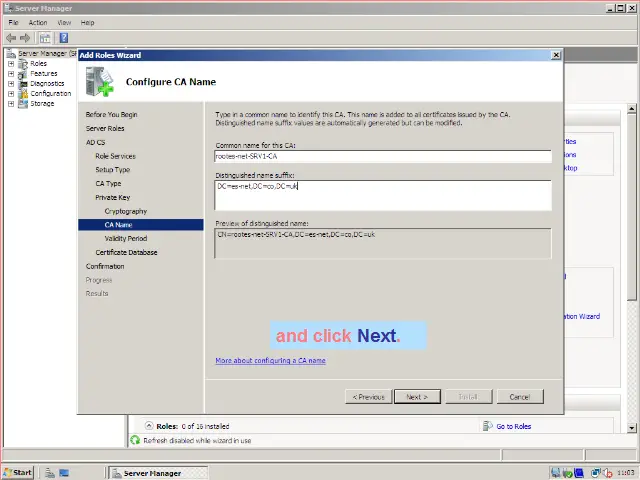Image resolution: width=640 pixels, height=480 pixels.
Task: Expand the Roles tree node
Action: (x=11, y=64)
